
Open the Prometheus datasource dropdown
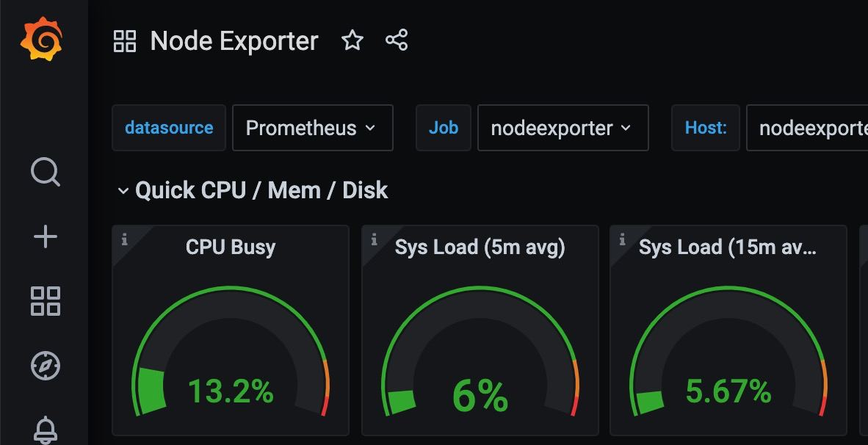[x=313, y=128]
